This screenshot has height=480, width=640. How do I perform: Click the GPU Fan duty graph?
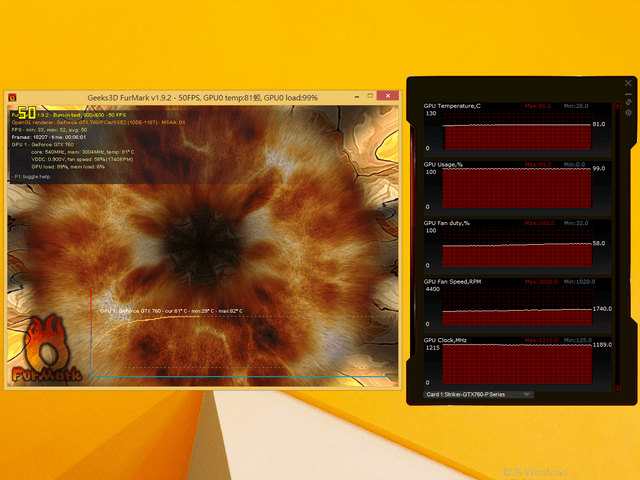(517, 247)
